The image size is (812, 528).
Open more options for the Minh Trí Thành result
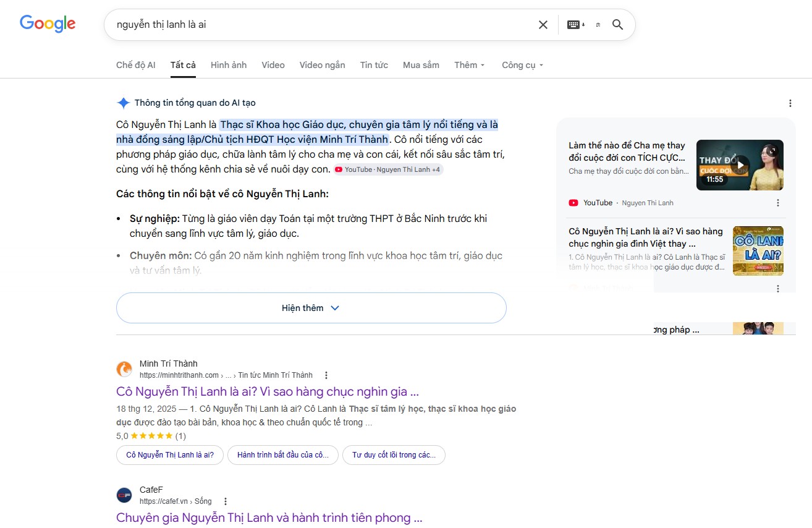pyautogui.click(x=326, y=375)
